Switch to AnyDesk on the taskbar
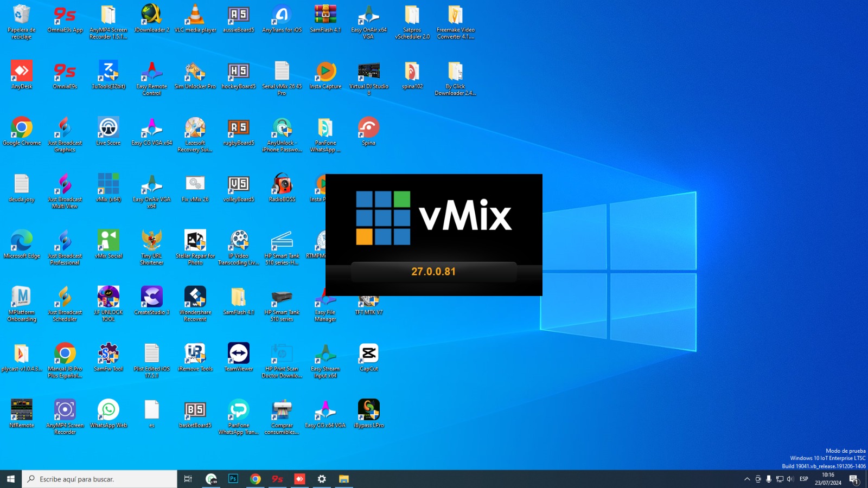Screen dimensions: 868x488 pos(299,479)
